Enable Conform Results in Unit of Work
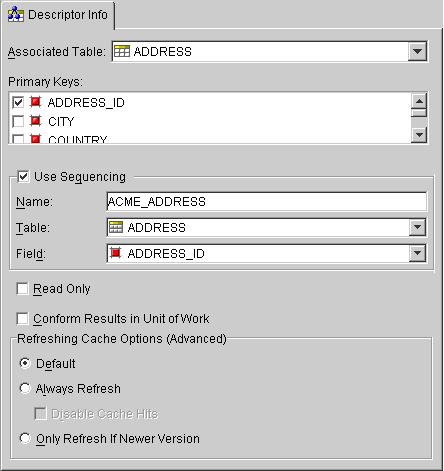This screenshot has height=471, width=444. (22, 318)
